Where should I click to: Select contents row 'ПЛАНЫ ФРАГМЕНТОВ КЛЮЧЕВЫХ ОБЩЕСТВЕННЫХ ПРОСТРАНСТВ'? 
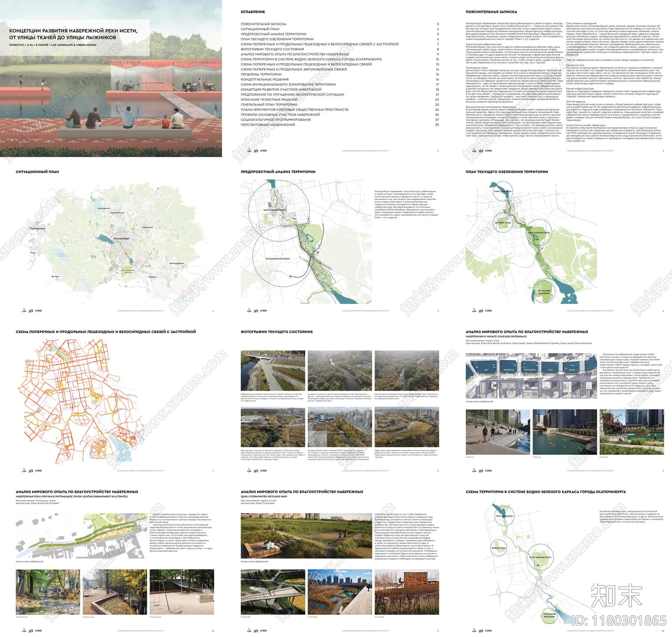[x=340, y=110]
